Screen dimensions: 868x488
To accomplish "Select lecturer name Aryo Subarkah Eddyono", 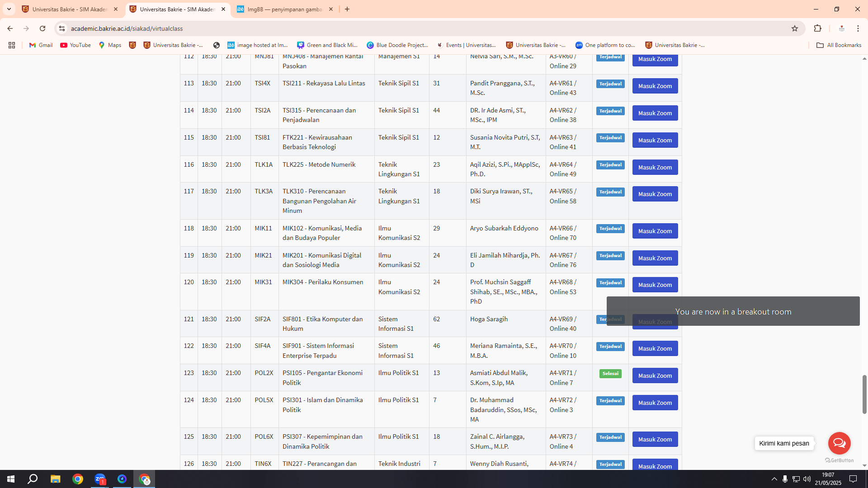I will [504, 228].
